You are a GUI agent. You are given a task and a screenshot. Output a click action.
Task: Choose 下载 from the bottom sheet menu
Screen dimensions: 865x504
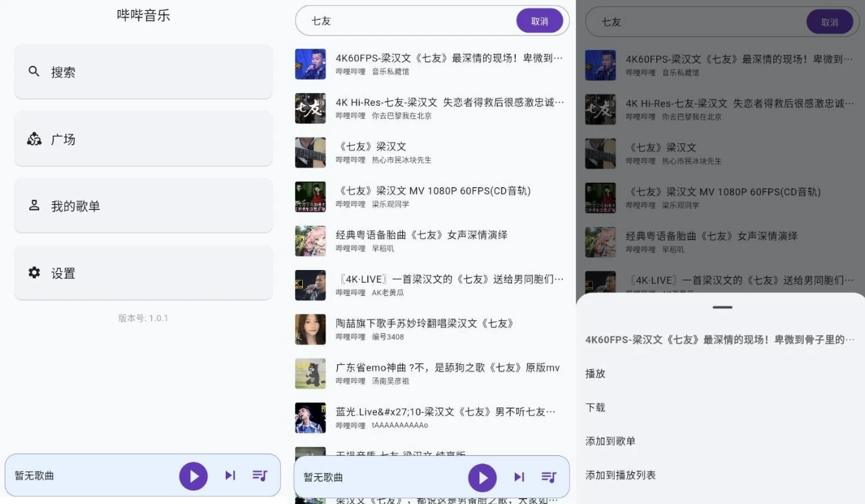596,408
